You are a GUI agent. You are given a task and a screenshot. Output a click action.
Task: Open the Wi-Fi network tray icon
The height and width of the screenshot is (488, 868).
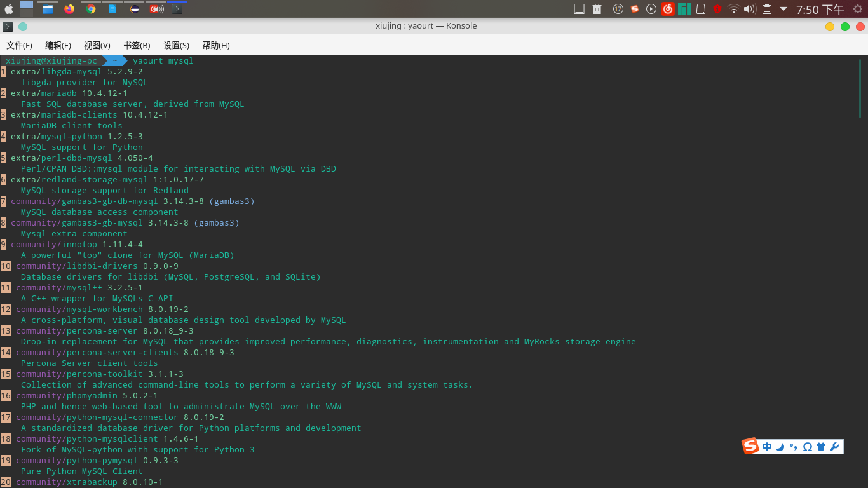[734, 9]
